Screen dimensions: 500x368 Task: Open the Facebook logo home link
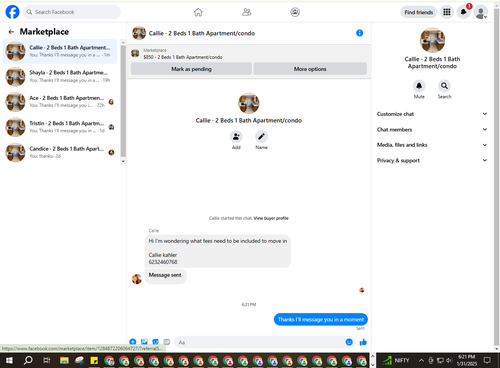point(12,12)
